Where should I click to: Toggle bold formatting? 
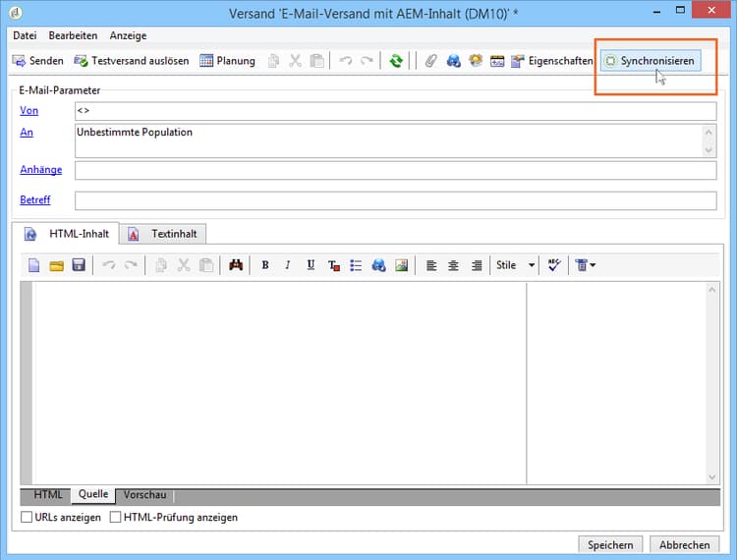pyautogui.click(x=265, y=265)
